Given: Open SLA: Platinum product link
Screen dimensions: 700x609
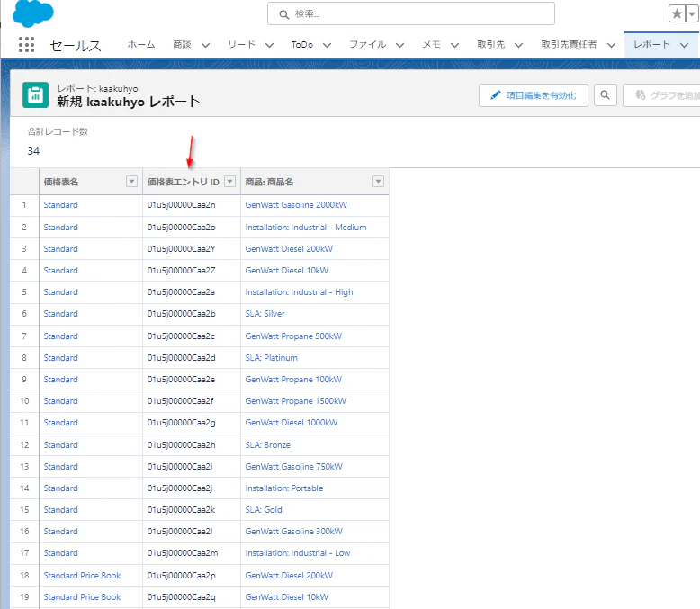Looking at the screenshot, I should [271, 358].
